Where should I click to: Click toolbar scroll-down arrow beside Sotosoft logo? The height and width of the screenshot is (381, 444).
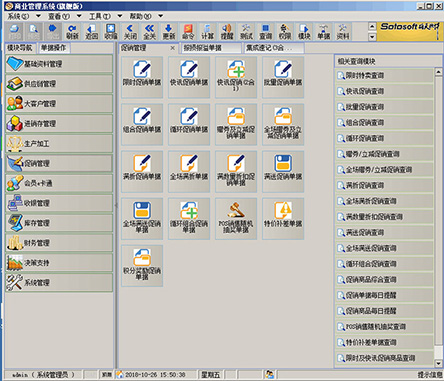[x=372, y=37]
